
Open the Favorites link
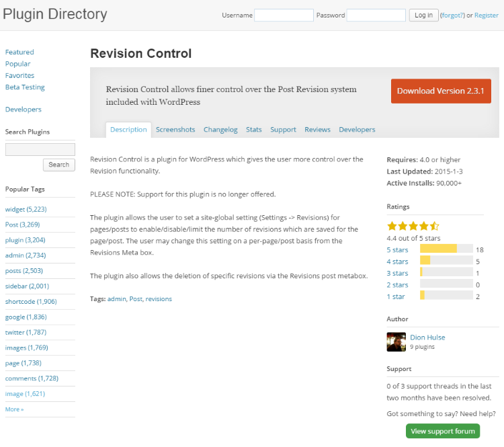click(19, 75)
